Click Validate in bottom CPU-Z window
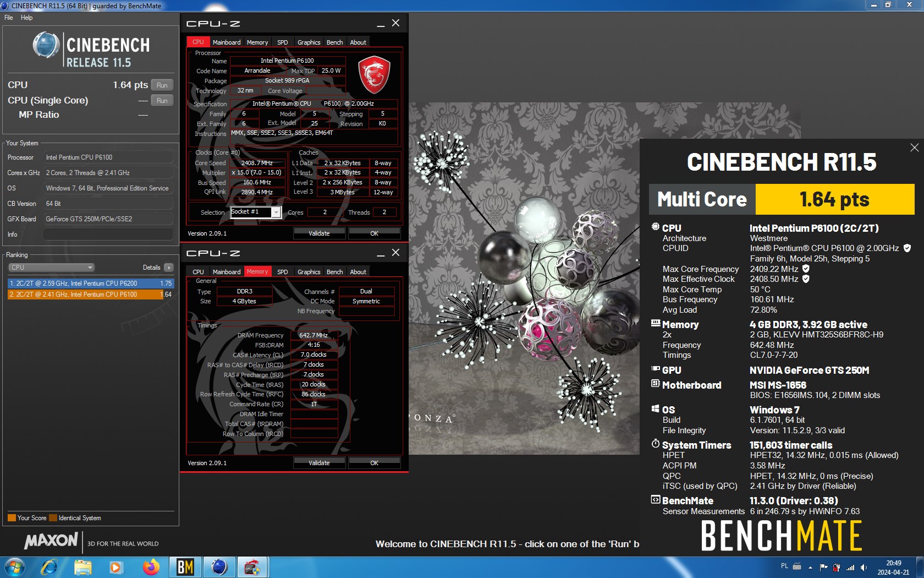Viewport: 924px width, 578px height. click(x=319, y=463)
